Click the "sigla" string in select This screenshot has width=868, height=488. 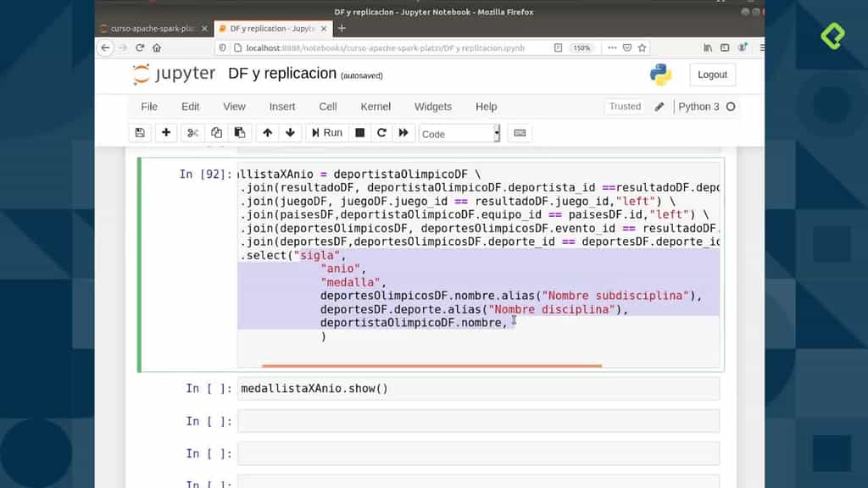click(x=317, y=255)
